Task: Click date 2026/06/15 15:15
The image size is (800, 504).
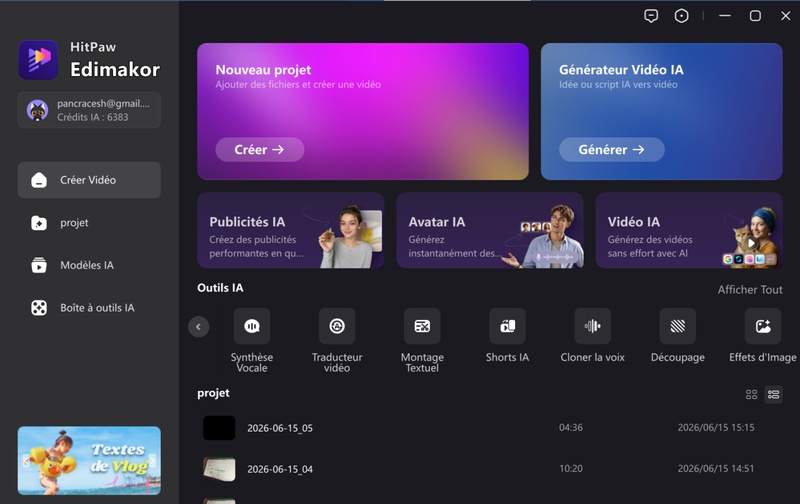Action: pos(716,427)
